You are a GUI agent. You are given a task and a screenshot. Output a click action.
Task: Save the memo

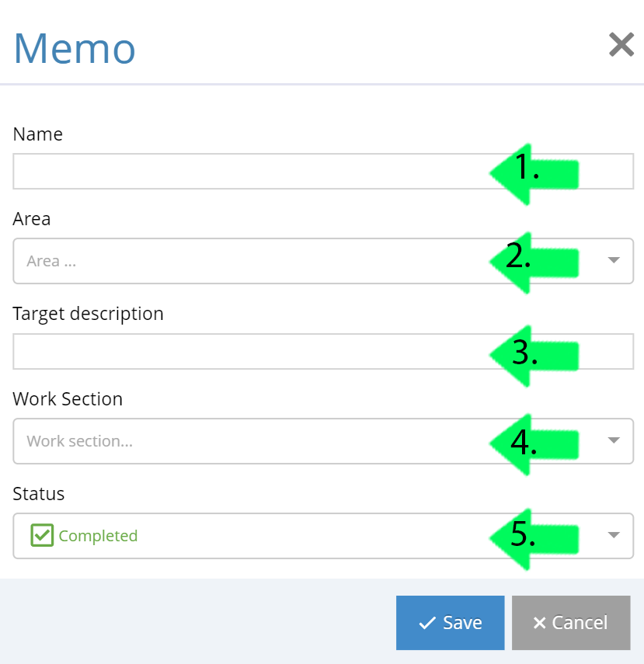450,623
